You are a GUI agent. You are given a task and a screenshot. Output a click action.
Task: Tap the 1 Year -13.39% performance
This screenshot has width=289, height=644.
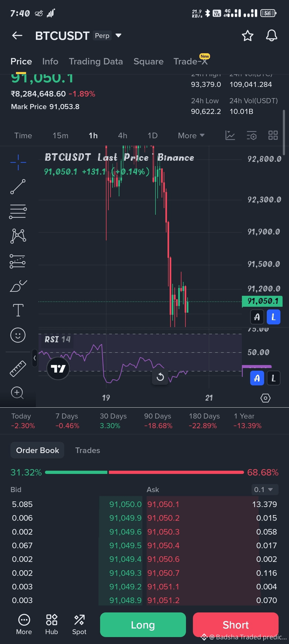click(x=247, y=421)
